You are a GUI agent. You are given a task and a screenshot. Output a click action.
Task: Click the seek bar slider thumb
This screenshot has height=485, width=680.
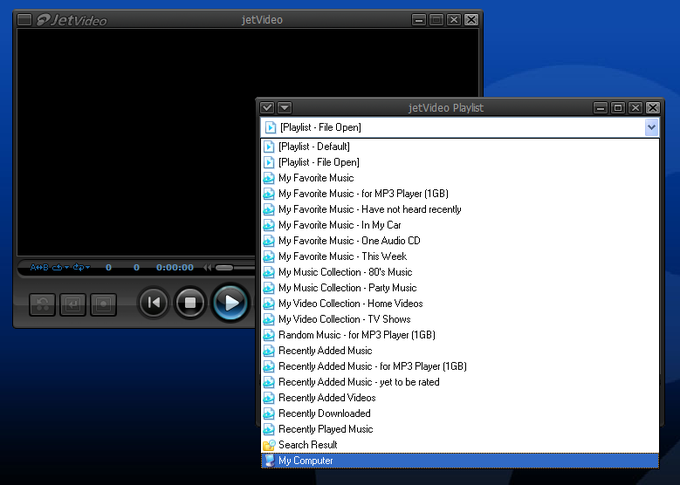224,268
